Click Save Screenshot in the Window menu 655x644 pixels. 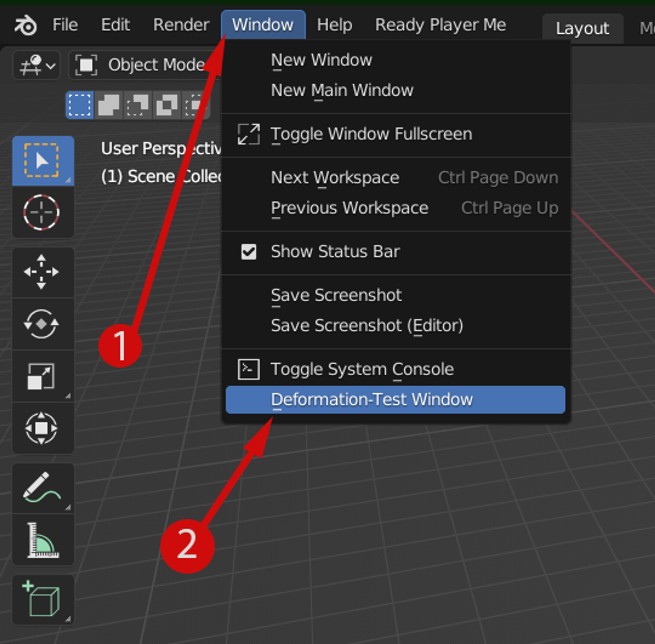(336, 295)
